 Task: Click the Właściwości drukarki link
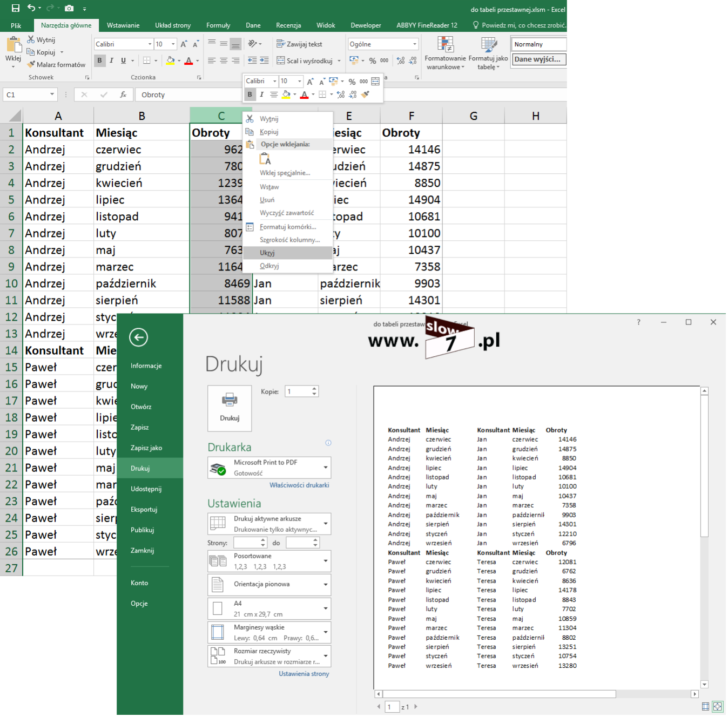coord(299,485)
